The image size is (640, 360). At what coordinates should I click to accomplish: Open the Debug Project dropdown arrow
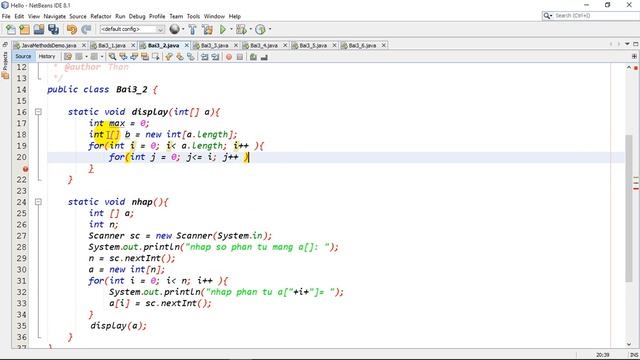[x=250, y=29]
